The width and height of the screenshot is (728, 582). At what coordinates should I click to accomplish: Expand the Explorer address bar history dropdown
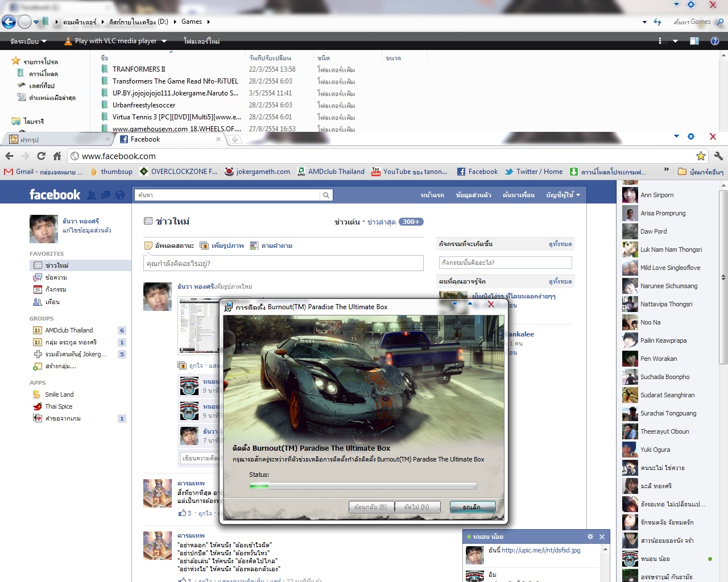[644, 22]
